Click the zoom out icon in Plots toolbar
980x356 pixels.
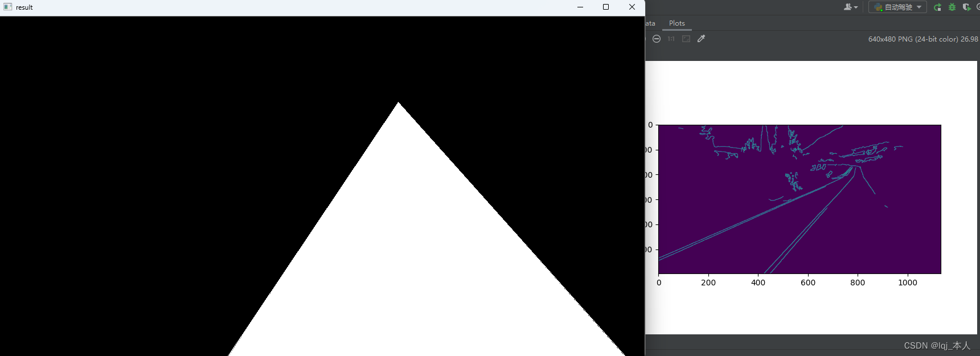coord(657,39)
